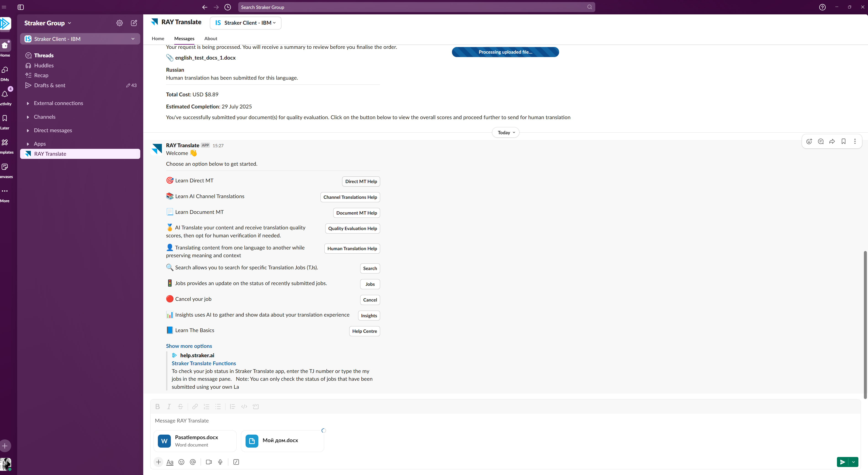Click the send message arrow button
The image size is (868, 475).
[x=842, y=462]
